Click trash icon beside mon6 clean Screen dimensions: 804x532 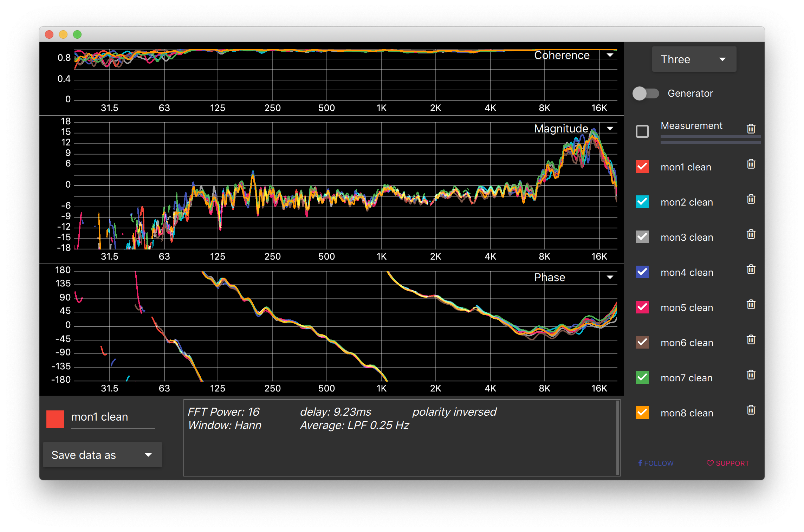pos(751,340)
